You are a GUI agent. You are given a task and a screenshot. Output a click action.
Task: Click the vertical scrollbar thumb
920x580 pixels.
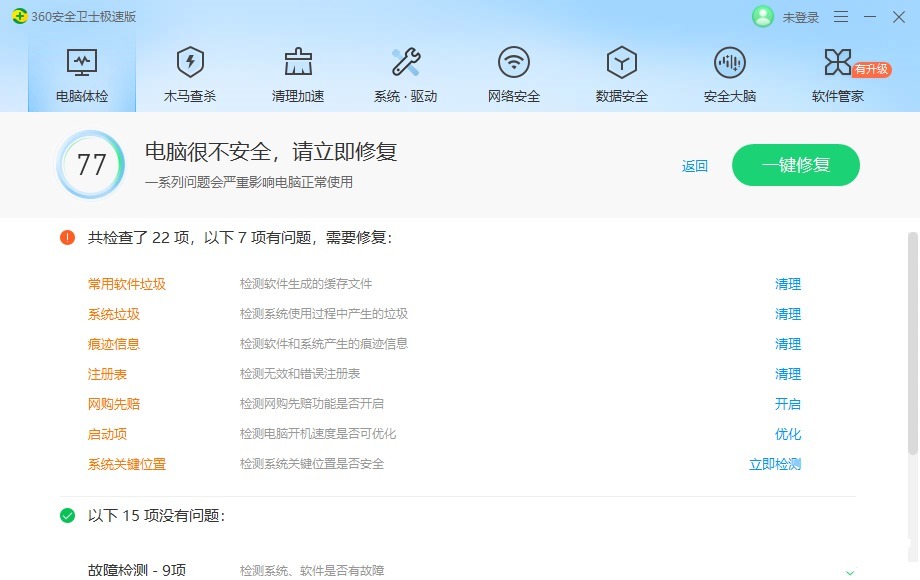(912, 343)
